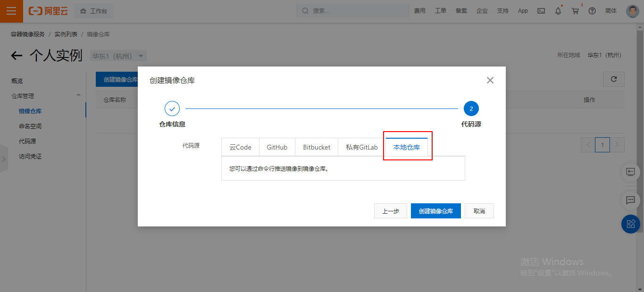Open the floating screen-share panel icon

point(631,172)
